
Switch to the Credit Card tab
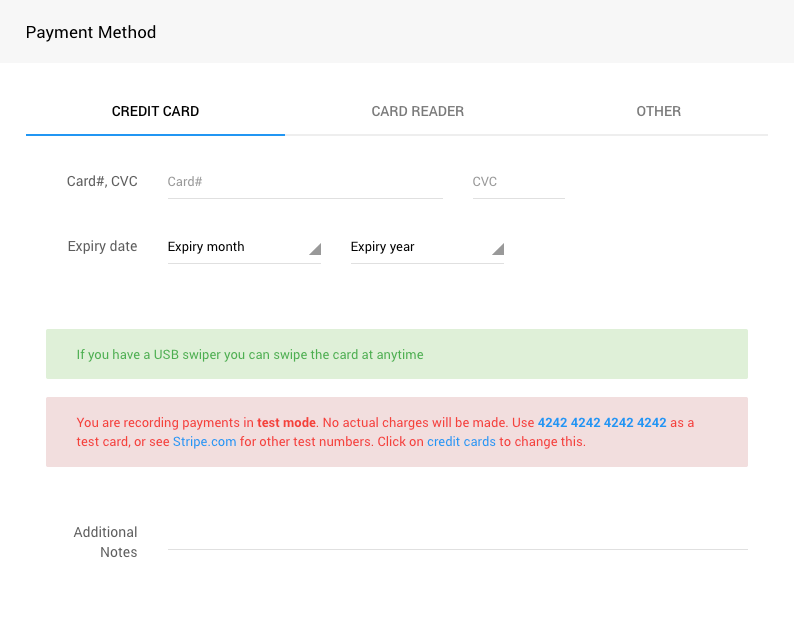155,111
